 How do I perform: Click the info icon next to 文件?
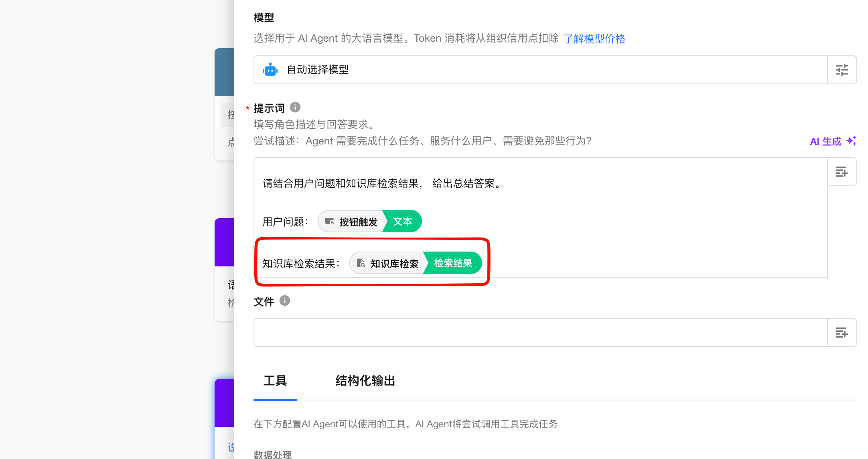click(x=285, y=301)
